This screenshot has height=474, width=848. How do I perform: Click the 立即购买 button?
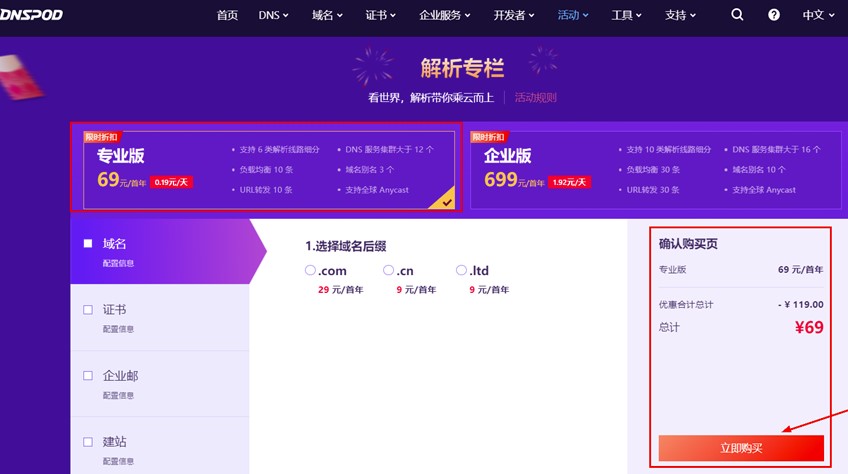(741, 448)
